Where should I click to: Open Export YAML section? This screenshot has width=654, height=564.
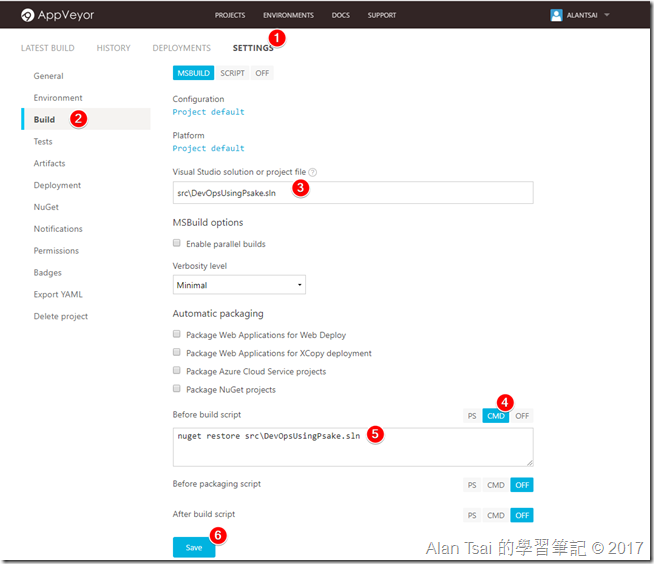[58, 294]
